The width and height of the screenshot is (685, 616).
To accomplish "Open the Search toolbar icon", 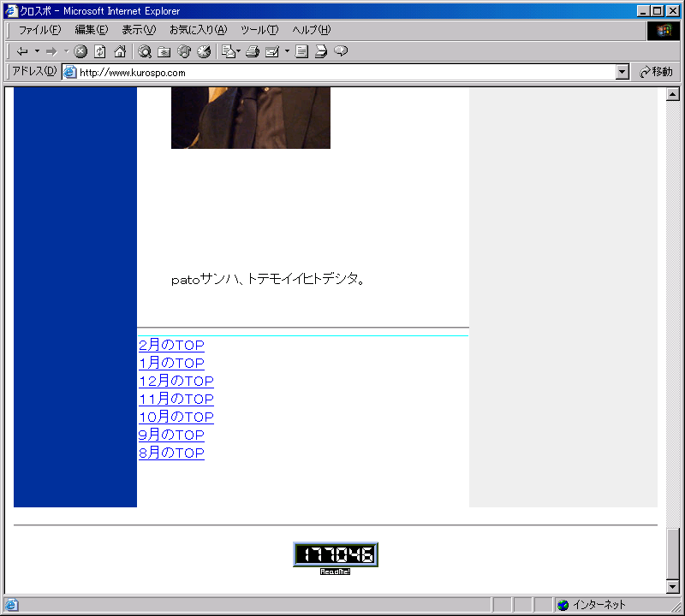I will click(145, 51).
